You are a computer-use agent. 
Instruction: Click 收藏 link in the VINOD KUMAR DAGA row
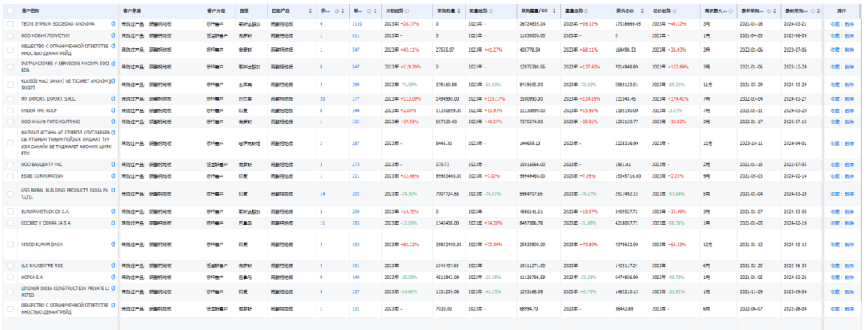coord(835,245)
